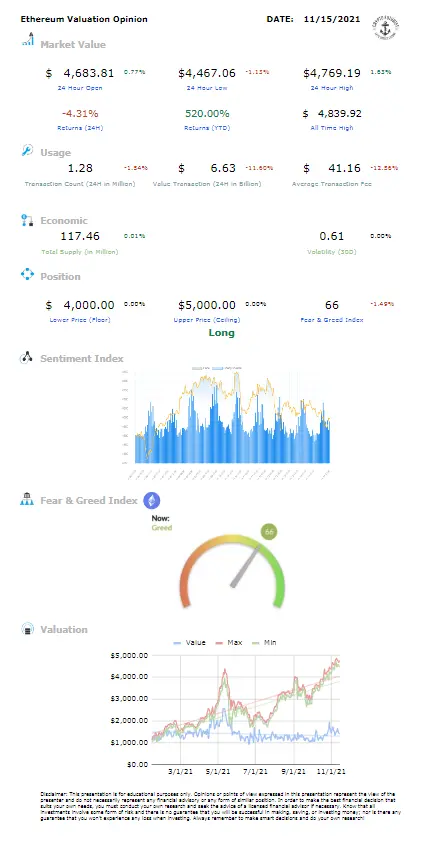The width and height of the screenshot is (433, 842).
Task: Click the Valuation section icon
Action: coord(27,629)
